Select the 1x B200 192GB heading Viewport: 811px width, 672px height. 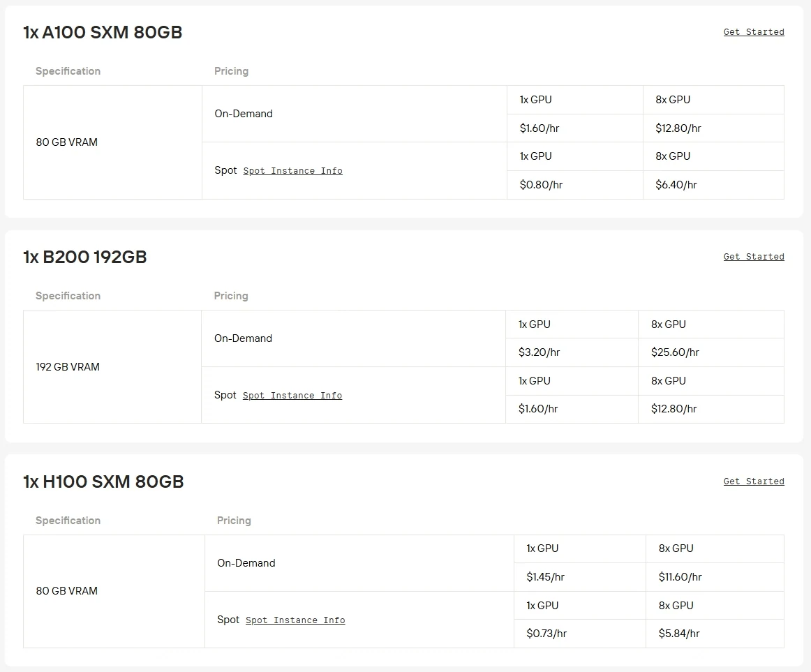[x=85, y=257]
